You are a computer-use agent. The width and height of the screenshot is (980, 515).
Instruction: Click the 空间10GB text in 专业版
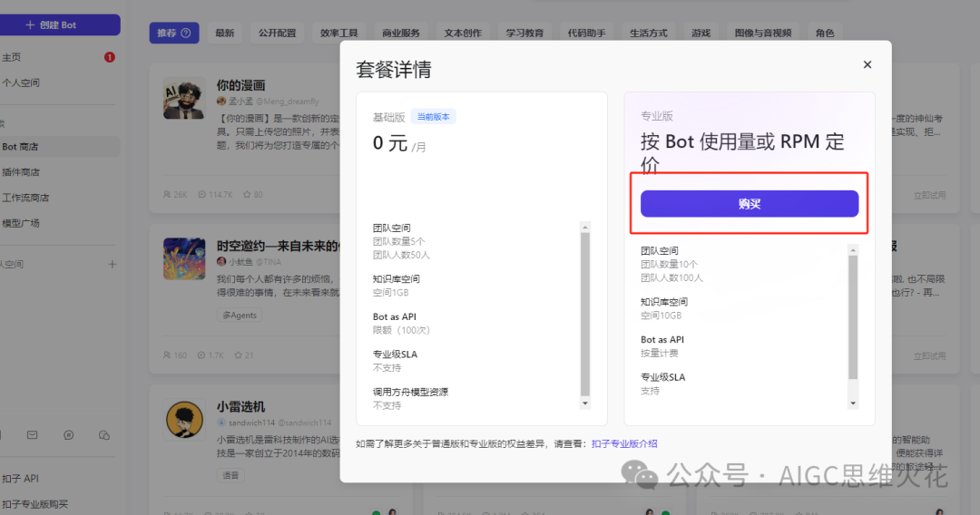tap(661, 316)
